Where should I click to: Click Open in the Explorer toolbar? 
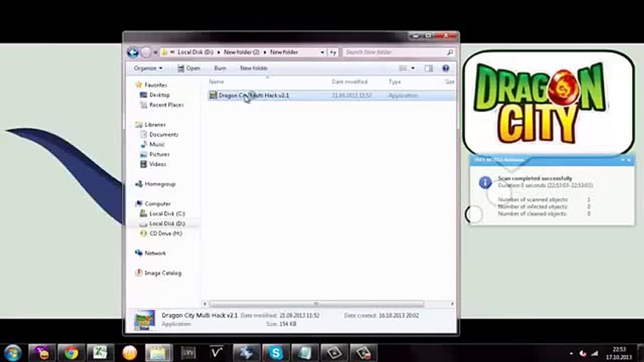[189, 68]
